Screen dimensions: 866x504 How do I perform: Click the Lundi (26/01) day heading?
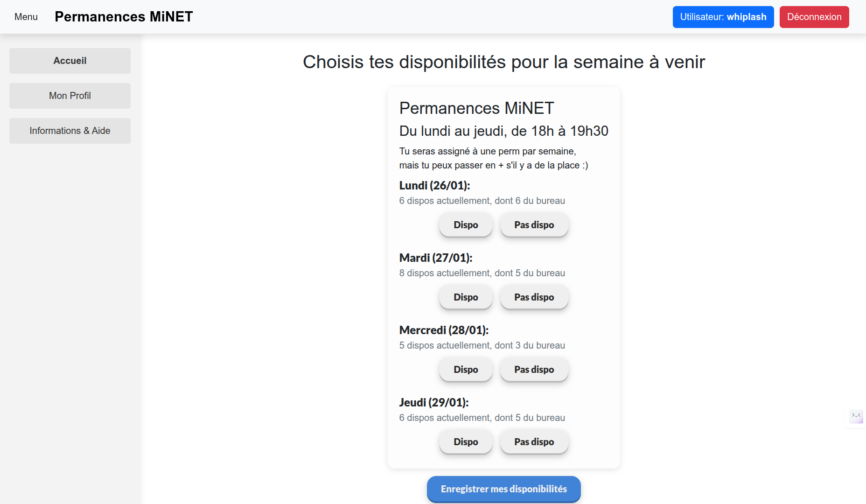point(434,185)
